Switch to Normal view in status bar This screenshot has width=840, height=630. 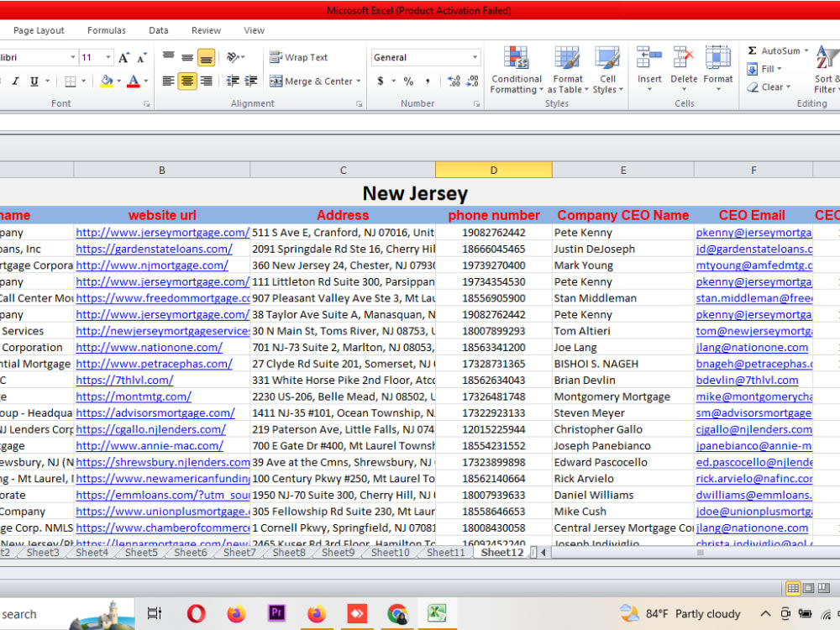[x=793, y=588]
